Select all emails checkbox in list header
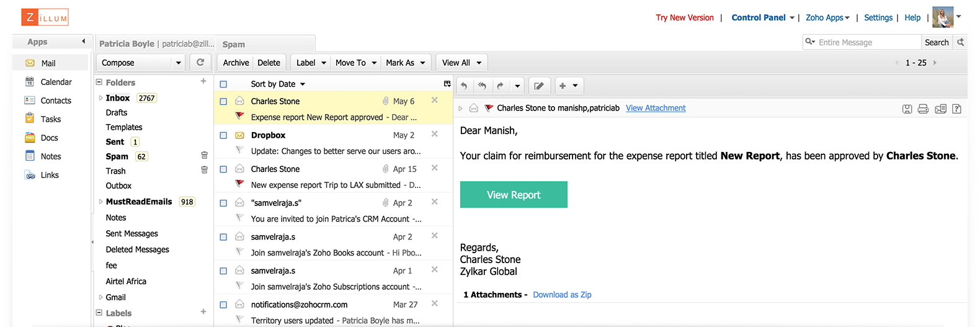This screenshot has height=327, width=980. click(x=223, y=84)
